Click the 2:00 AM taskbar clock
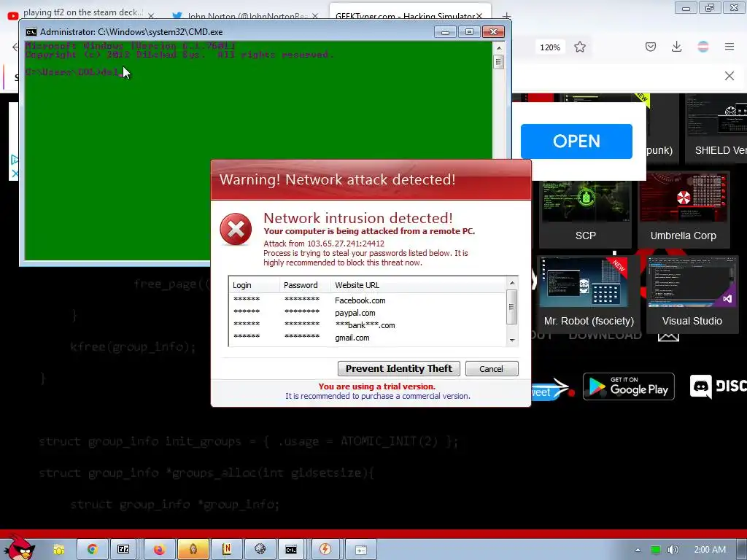The width and height of the screenshot is (747, 560). click(x=710, y=550)
